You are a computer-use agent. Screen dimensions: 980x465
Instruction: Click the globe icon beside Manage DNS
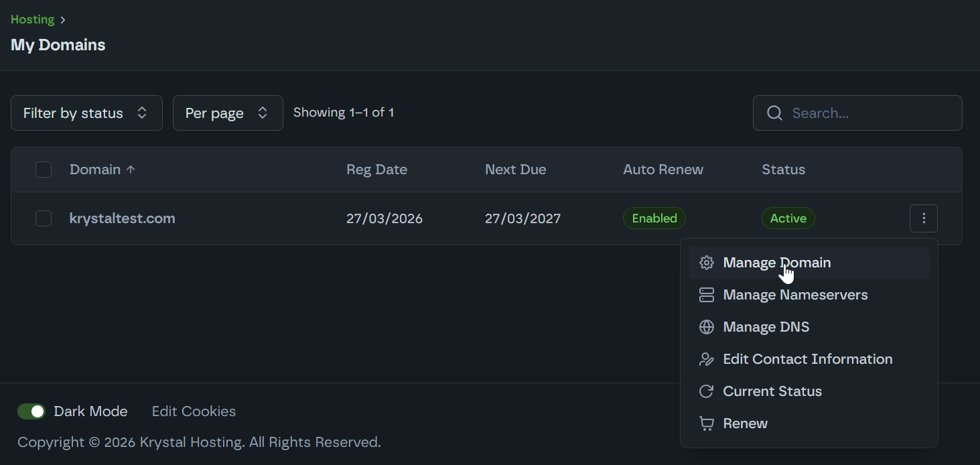click(706, 327)
